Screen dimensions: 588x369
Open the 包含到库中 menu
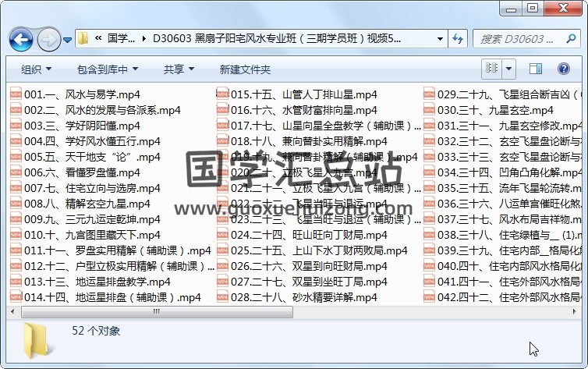click(x=108, y=69)
